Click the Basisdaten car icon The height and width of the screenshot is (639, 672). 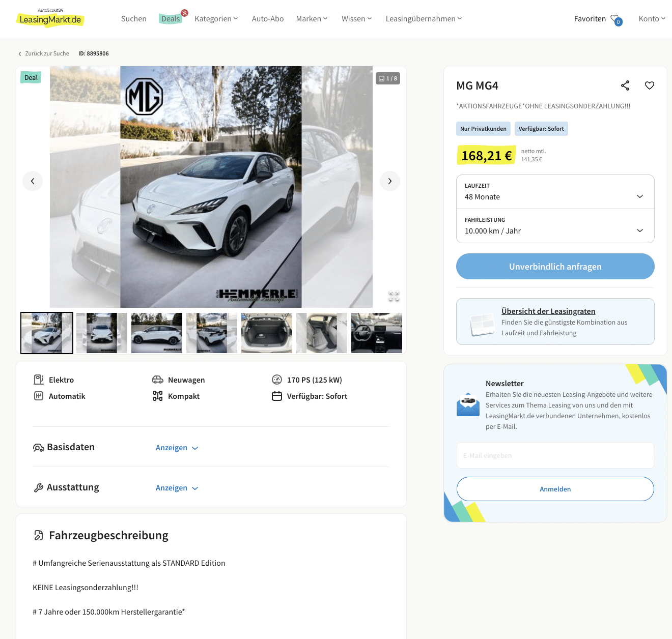pos(39,448)
